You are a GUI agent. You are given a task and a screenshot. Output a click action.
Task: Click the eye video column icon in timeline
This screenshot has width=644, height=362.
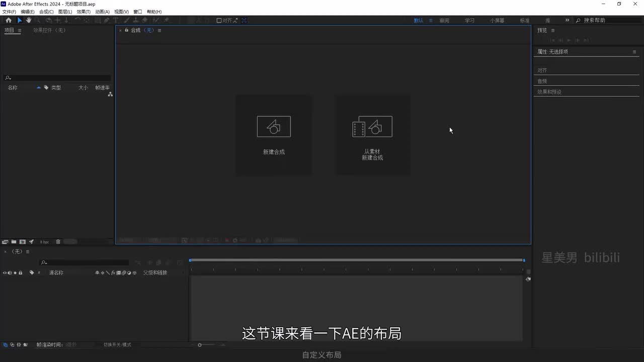click(x=5, y=273)
